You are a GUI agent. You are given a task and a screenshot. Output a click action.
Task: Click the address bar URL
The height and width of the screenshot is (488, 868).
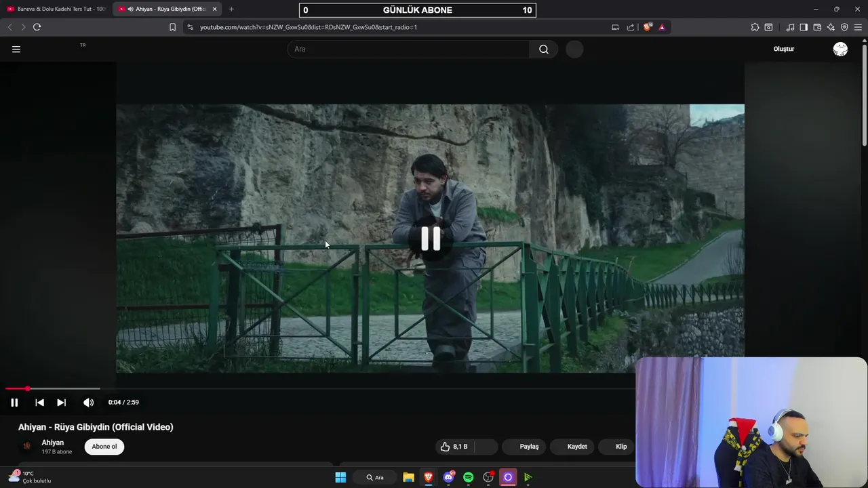tap(309, 27)
